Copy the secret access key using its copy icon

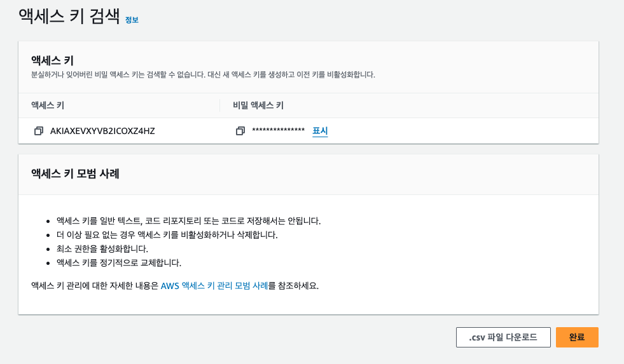pyautogui.click(x=240, y=131)
